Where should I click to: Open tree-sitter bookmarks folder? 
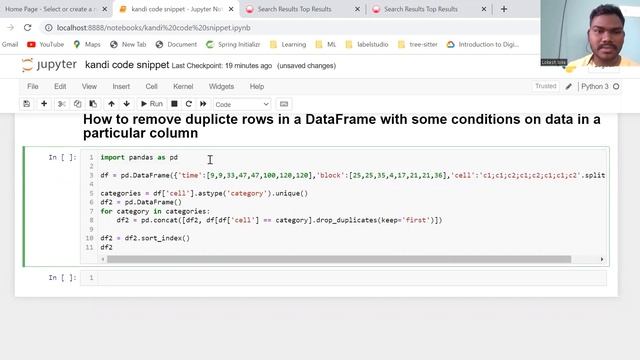(417, 44)
